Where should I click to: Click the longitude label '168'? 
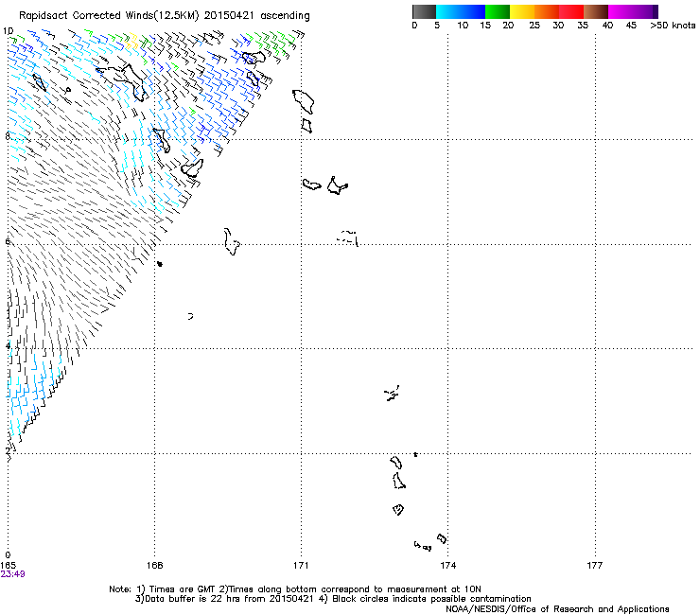pos(155,566)
